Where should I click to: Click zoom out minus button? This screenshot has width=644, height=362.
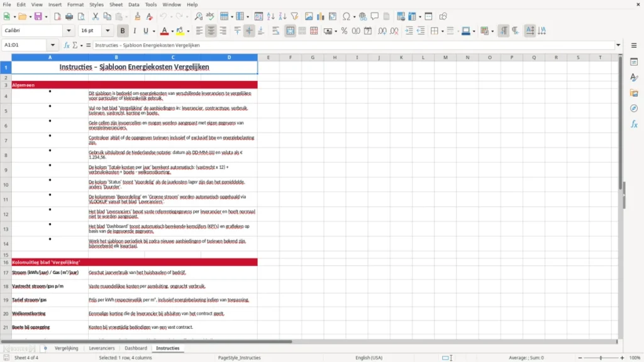(x=580, y=358)
